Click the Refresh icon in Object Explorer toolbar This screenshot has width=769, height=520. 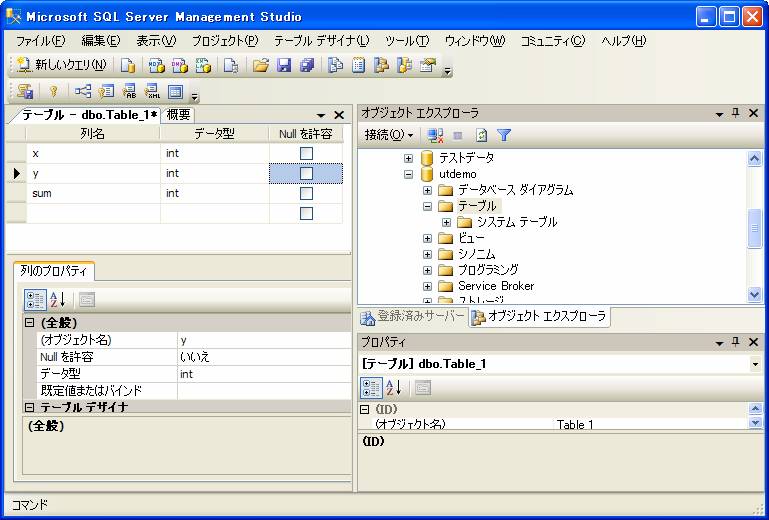coord(482,135)
